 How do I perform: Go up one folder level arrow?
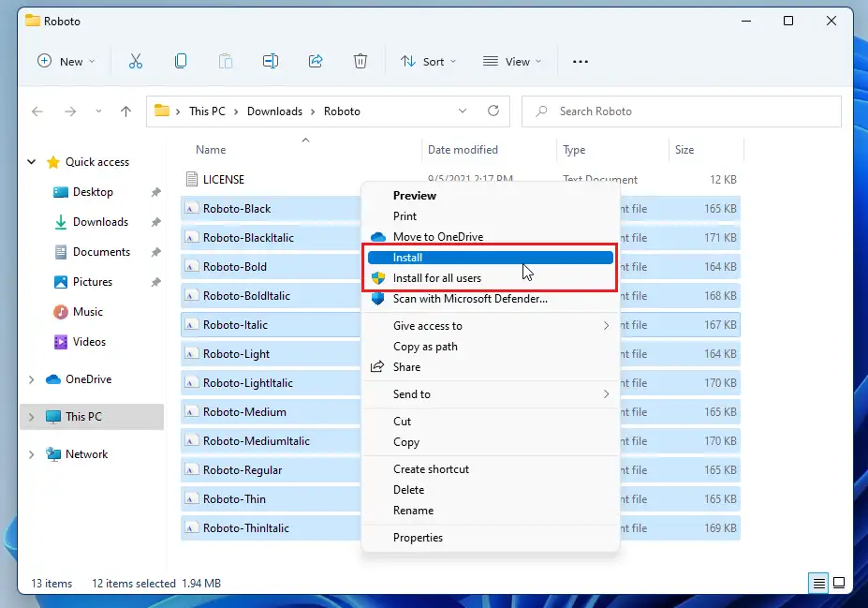point(125,111)
